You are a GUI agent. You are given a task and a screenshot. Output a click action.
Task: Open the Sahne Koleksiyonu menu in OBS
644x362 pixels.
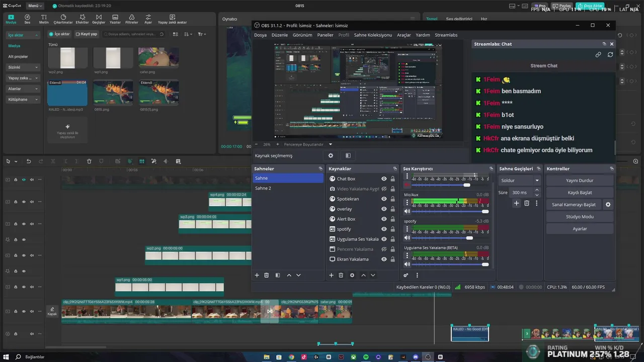pos(373,35)
